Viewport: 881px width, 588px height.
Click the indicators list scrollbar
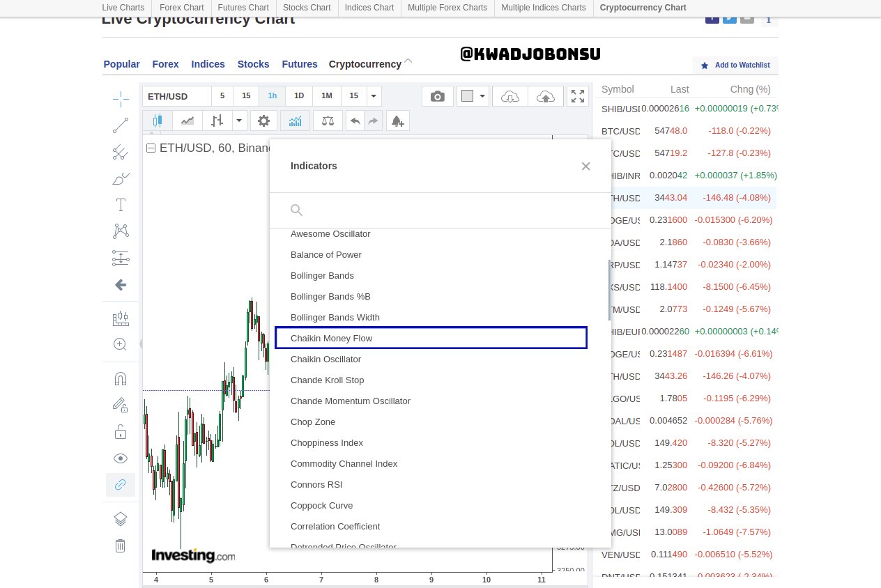click(x=609, y=291)
